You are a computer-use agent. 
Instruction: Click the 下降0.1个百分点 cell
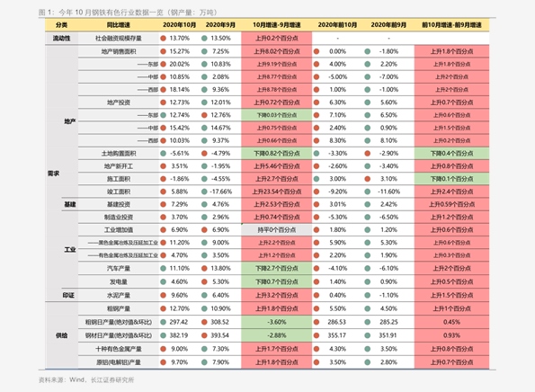[x=451, y=179]
